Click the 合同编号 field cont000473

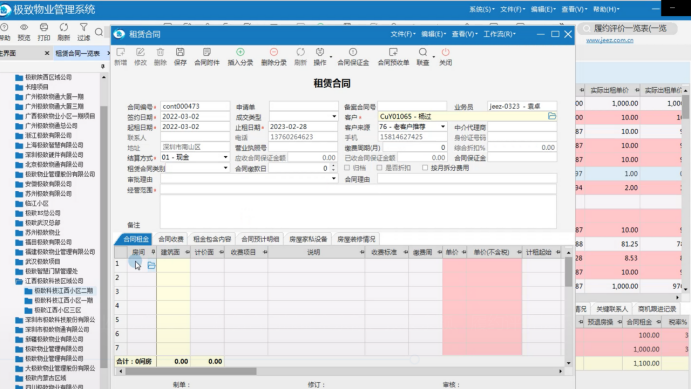click(x=195, y=106)
